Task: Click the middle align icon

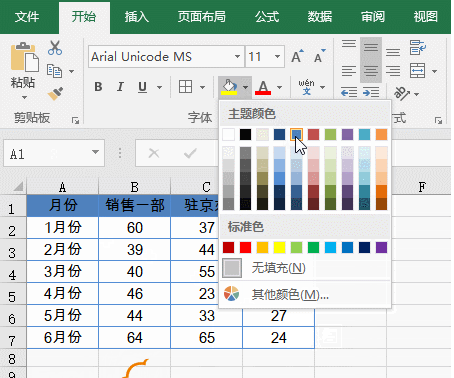Action: (x=371, y=47)
